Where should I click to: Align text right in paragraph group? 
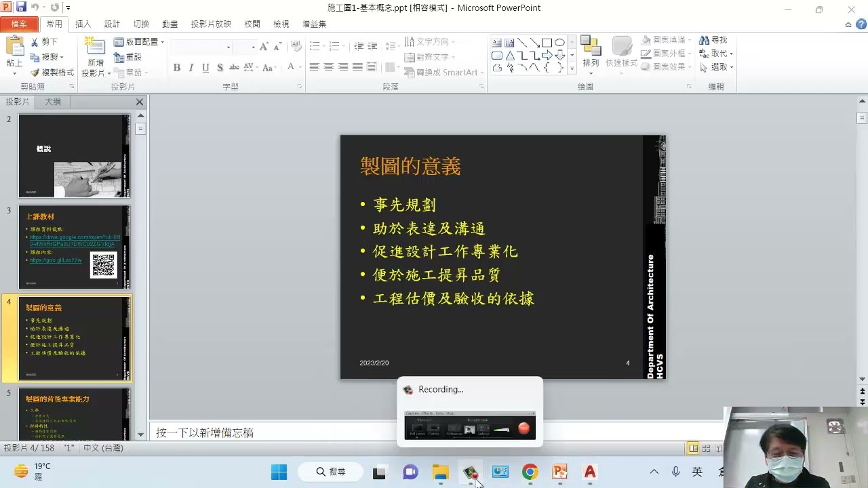[343, 67]
